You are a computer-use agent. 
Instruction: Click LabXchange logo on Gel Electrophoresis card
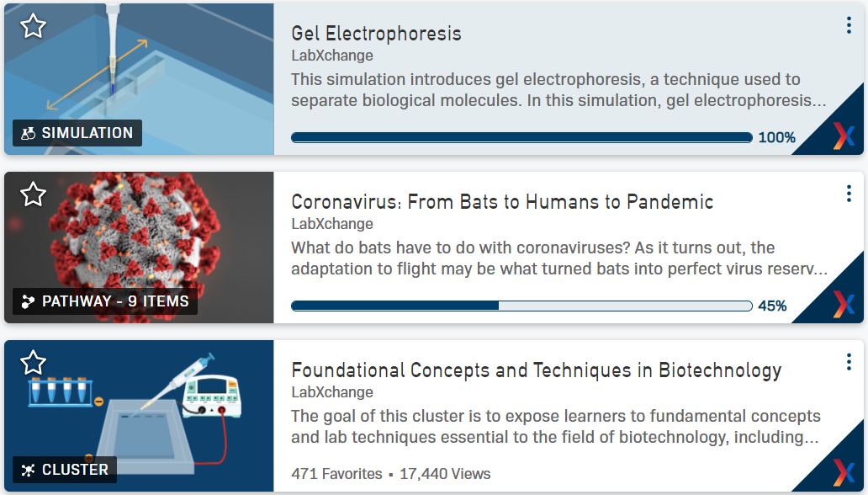point(843,136)
